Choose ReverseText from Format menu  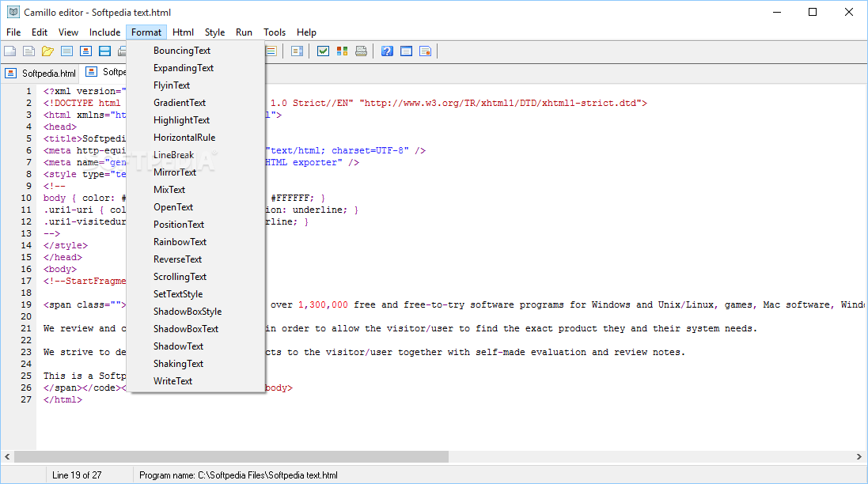pyautogui.click(x=196, y=259)
